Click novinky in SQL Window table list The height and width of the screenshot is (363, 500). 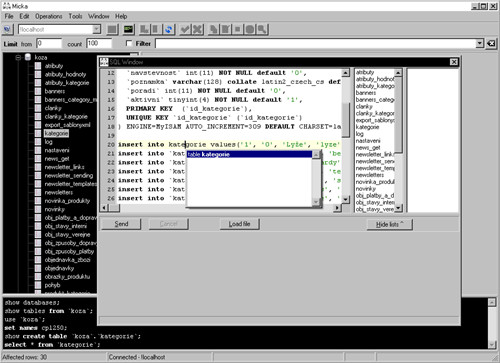pyautogui.click(x=366, y=189)
